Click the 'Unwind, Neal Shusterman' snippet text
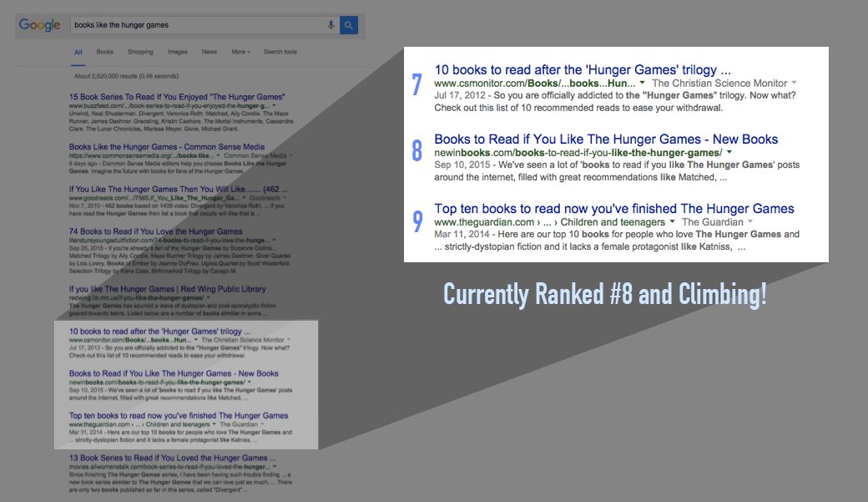The height and width of the screenshot is (502, 868). [182, 121]
